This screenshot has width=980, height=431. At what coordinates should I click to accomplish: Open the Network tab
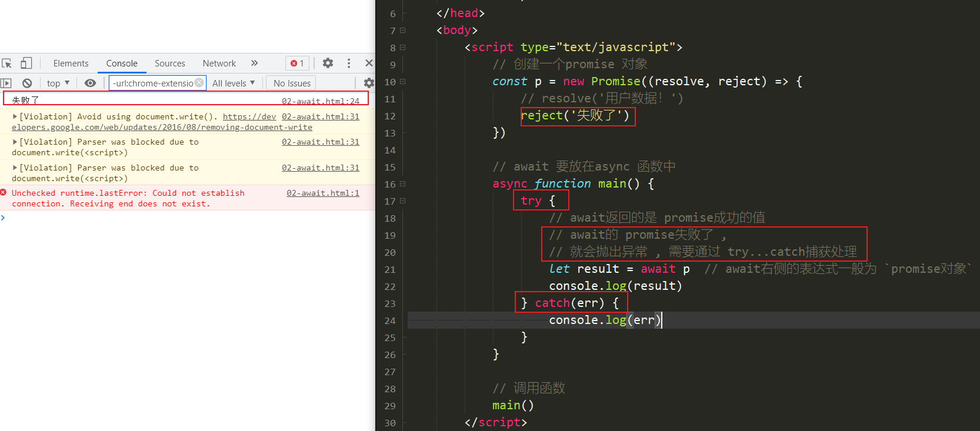[x=219, y=64]
